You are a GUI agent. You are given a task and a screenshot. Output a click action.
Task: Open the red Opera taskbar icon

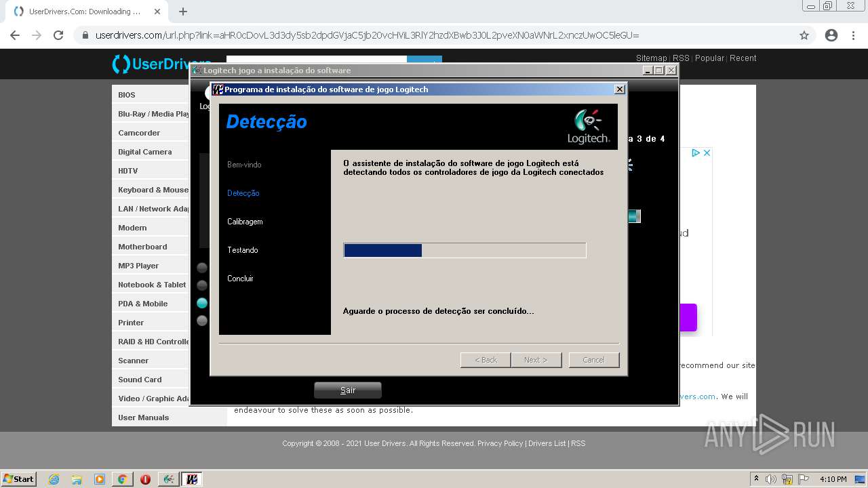click(145, 479)
